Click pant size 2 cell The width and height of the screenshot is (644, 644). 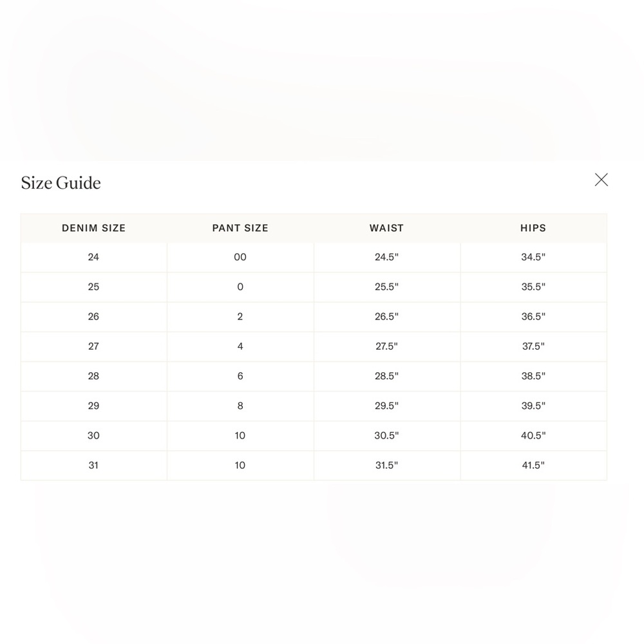240,317
